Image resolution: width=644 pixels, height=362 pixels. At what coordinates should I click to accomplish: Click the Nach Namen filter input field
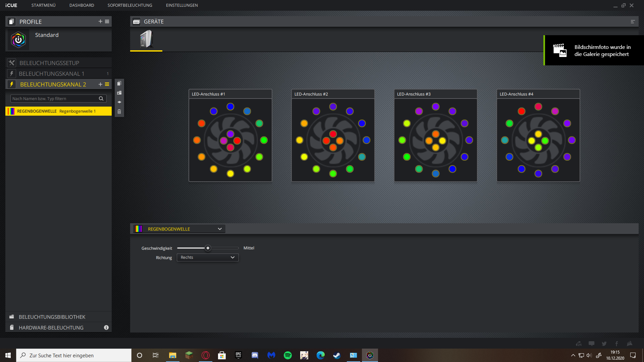pyautogui.click(x=54, y=99)
